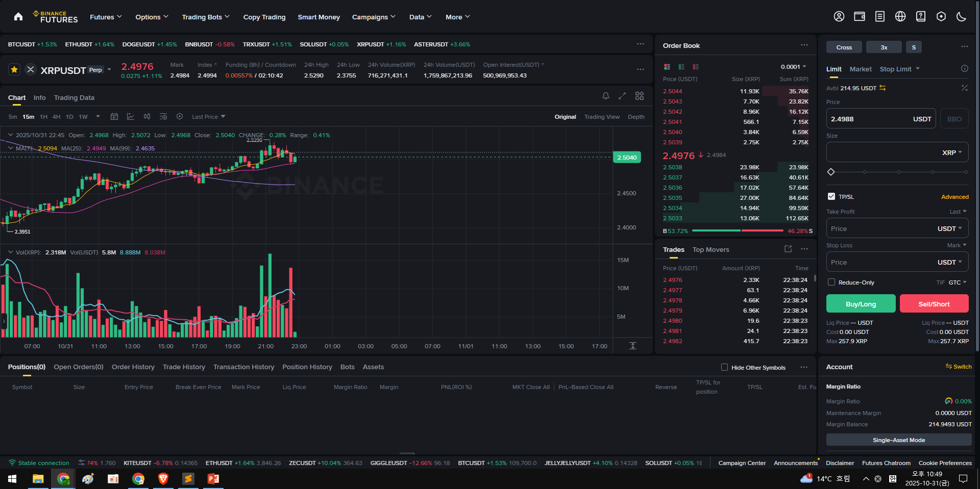The width and height of the screenshot is (980, 489).
Task: Open the Open Orders(0) tab
Action: [79, 367]
